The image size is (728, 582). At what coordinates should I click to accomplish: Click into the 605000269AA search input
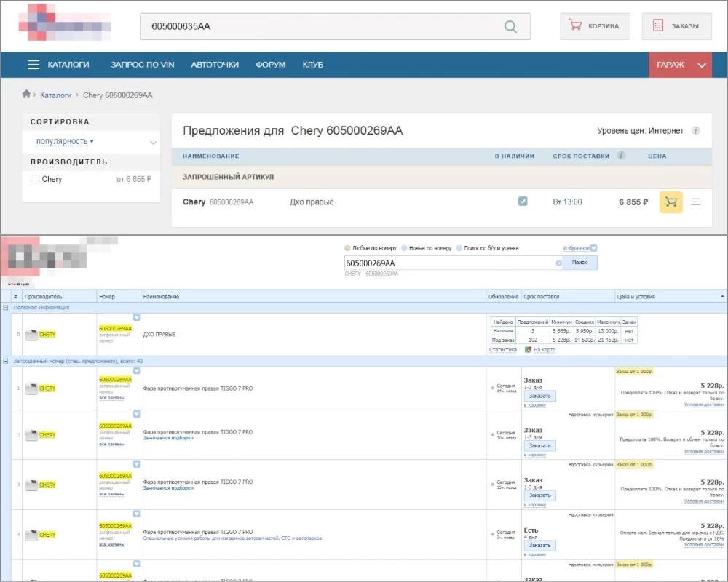pos(448,263)
